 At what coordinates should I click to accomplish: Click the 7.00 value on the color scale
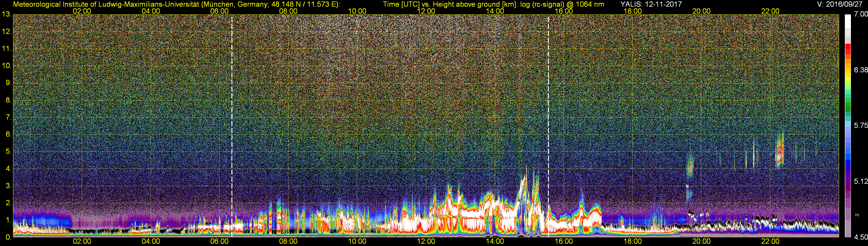(860, 14)
